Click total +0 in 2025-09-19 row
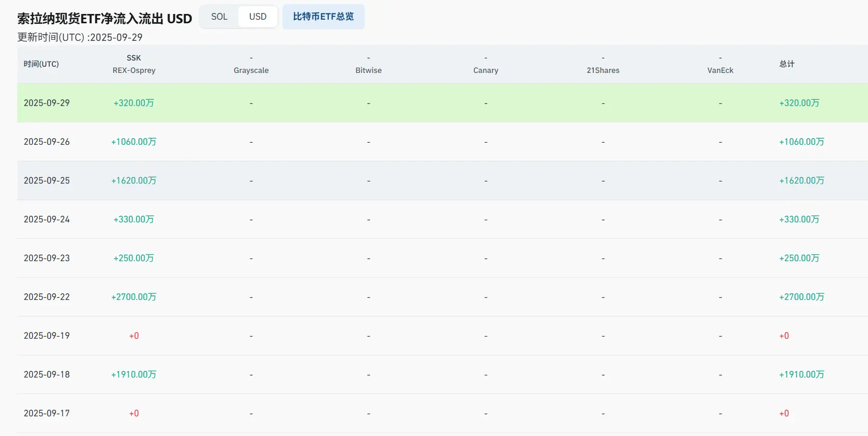This screenshot has width=868, height=436. tap(784, 336)
